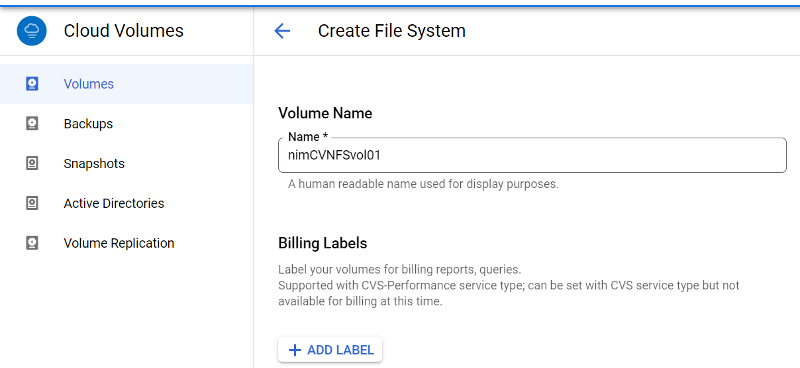This screenshot has width=800, height=368.
Task: Click the Active Directories sidebar icon
Action: pos(32,203)
